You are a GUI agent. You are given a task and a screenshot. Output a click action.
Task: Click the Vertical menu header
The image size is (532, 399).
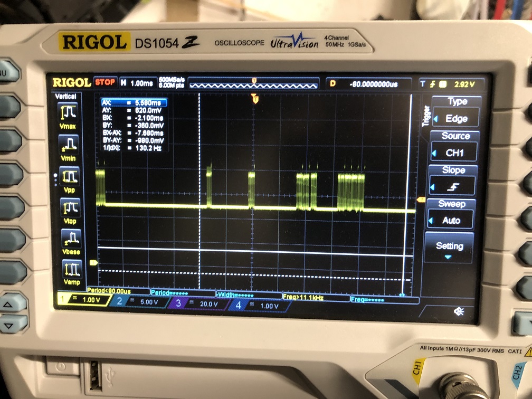pyautogui.click(x=65, y=97)
